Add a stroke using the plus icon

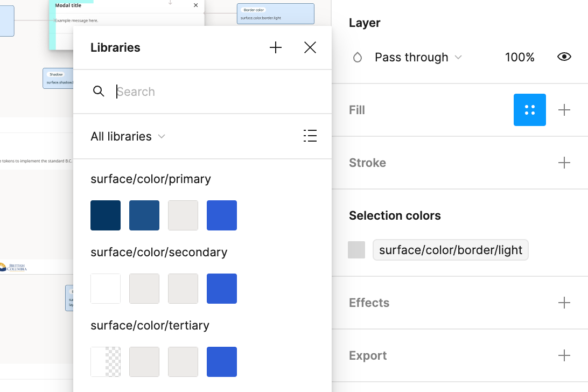click(x=564, y=163)
